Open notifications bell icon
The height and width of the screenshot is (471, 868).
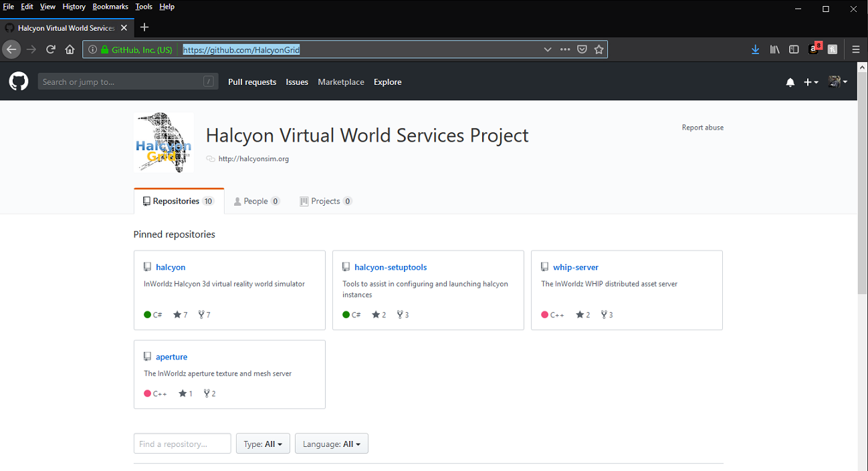[790, 82]
